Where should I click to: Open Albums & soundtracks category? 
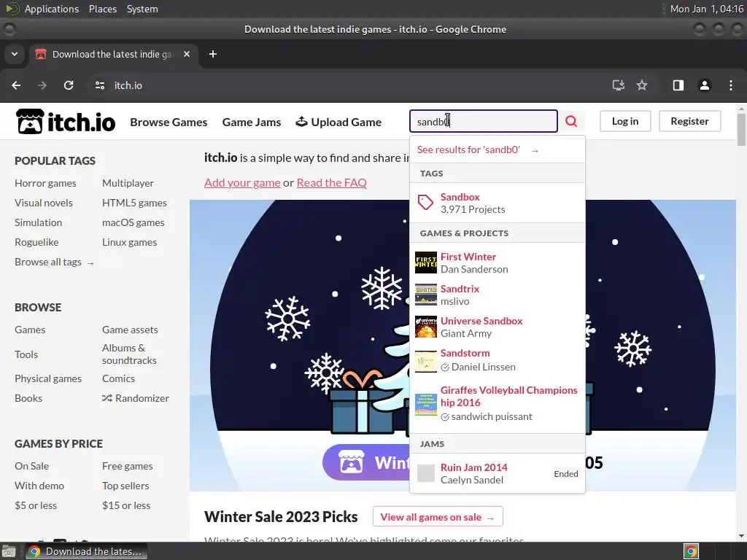pyautogui.click(x=129, y=354)
